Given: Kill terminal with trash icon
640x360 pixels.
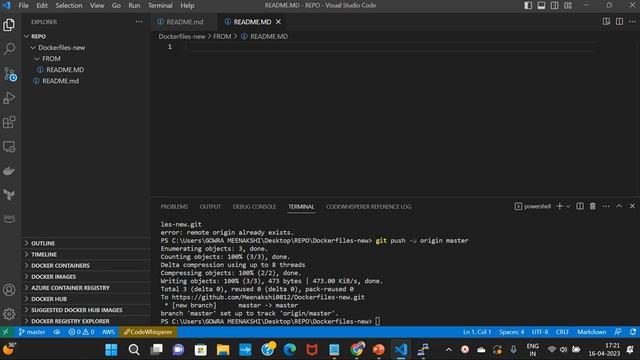Looking at the screenshot, I should [x=593, y=206].
